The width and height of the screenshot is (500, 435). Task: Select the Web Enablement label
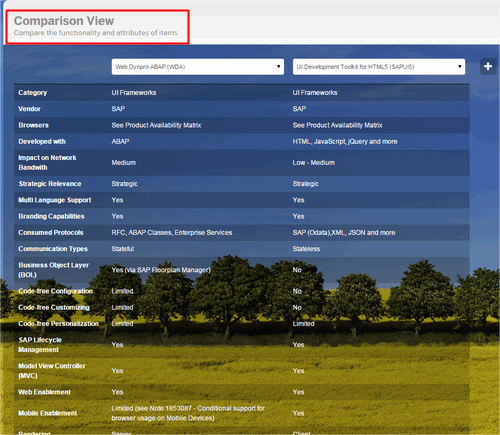tap(44, 392)
